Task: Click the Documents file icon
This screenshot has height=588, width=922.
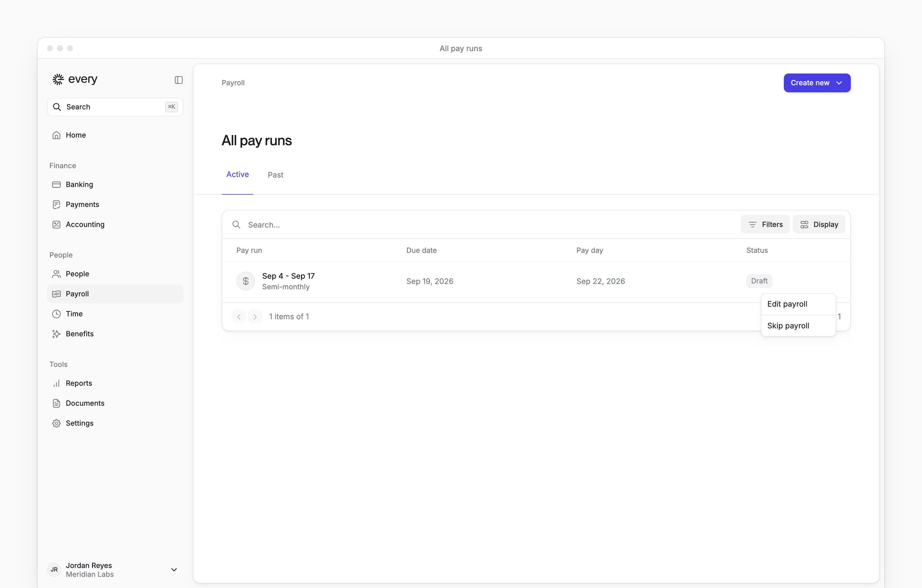Action: [x=56, y=403]
